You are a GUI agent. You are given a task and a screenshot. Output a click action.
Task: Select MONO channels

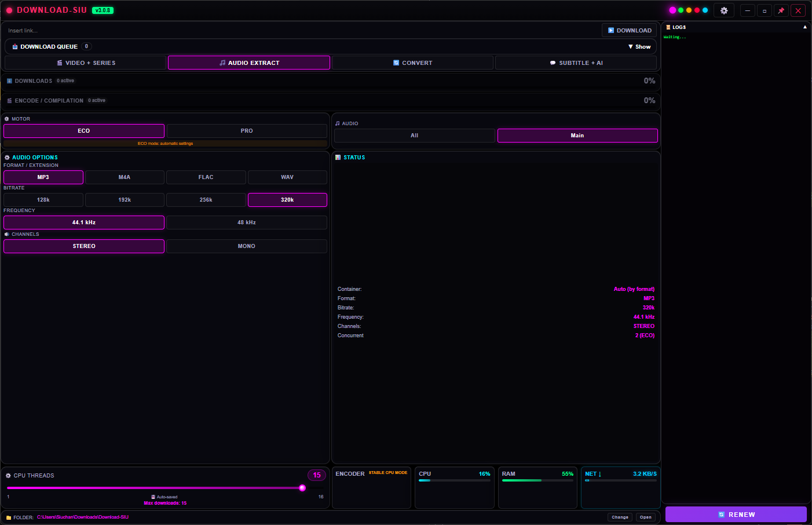pos(247,246)
